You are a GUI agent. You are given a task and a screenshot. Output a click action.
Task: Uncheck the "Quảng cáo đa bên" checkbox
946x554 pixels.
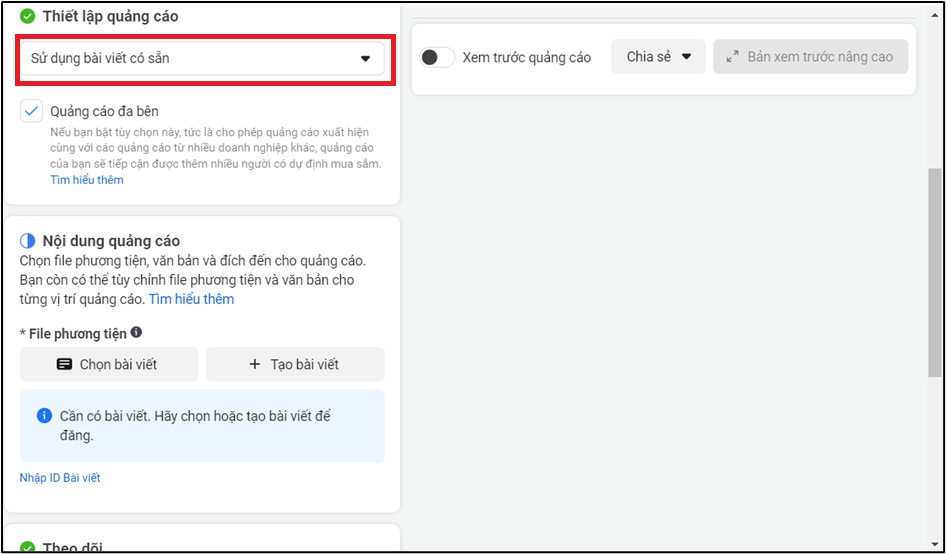(x=31, y=111)
